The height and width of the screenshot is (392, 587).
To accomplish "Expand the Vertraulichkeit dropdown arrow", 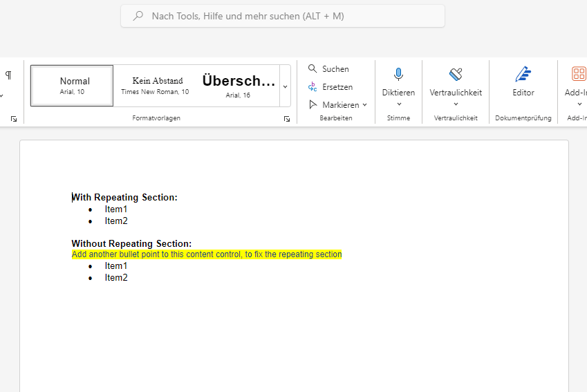I will point(456,104).
